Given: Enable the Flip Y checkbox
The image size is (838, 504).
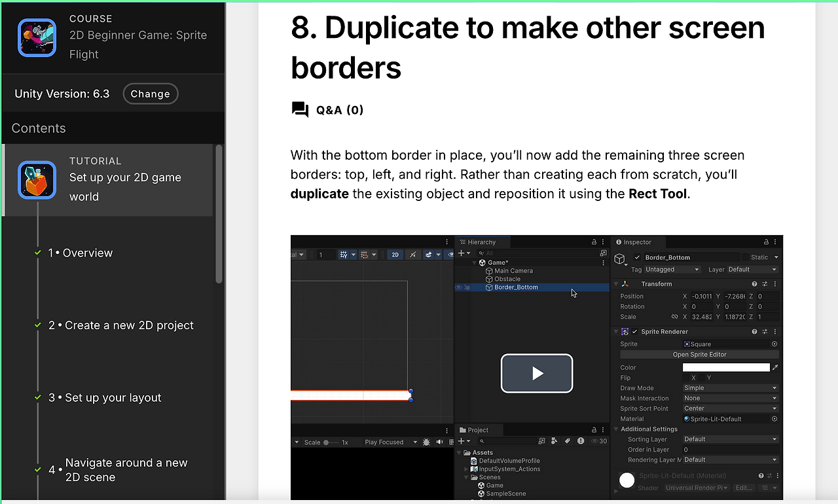Looking at the screenshot, I should (x=701, y=378).
